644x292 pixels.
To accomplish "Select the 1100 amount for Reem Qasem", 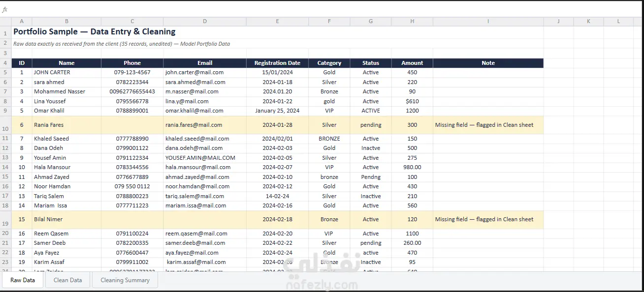I will (x=412, y=234).
